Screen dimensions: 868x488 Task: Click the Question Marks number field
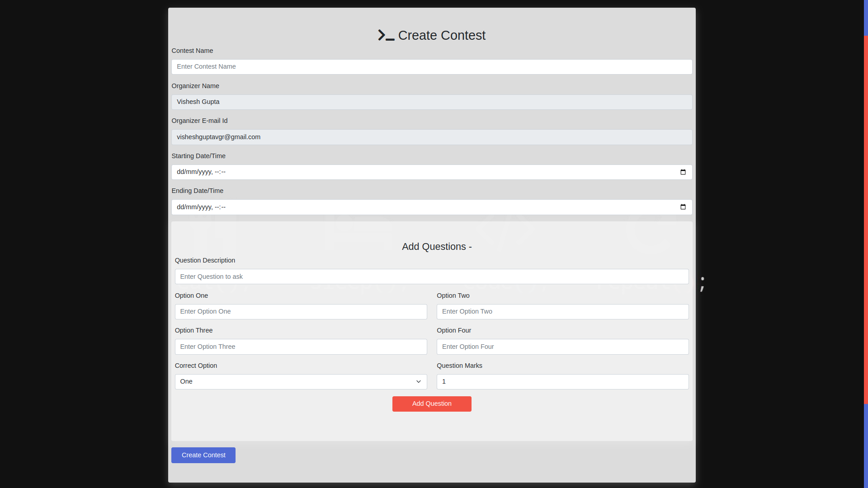click(562, 382)
